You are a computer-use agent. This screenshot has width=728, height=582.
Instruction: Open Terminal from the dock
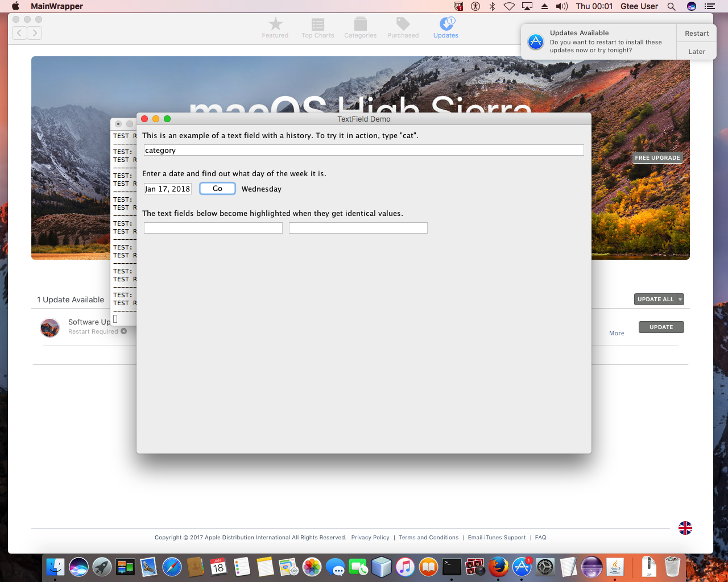[452, 567]
